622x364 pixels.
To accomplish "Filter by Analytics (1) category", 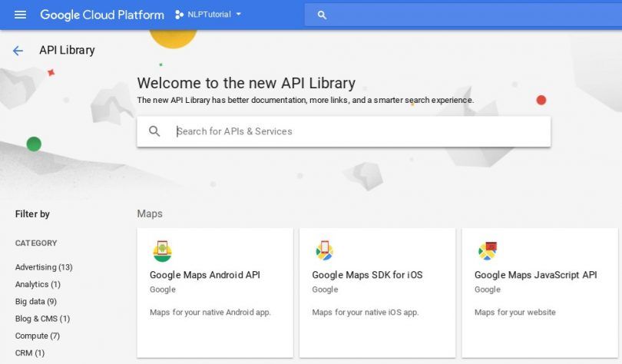I will [38, 284].
